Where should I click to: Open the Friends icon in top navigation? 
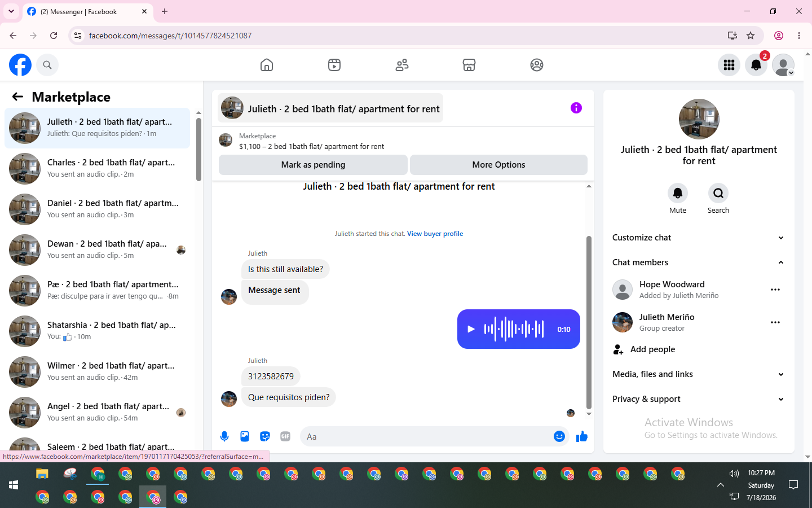[x=402, y=65]
